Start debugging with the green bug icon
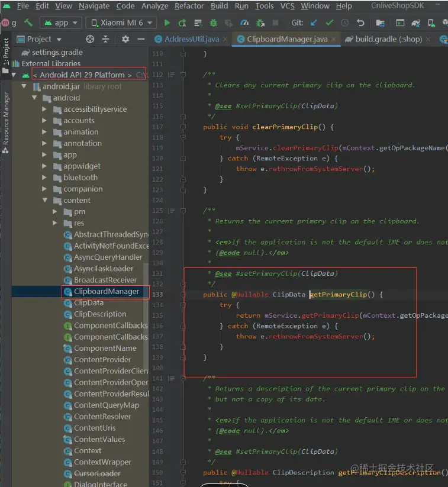 (x=214, y=22)
